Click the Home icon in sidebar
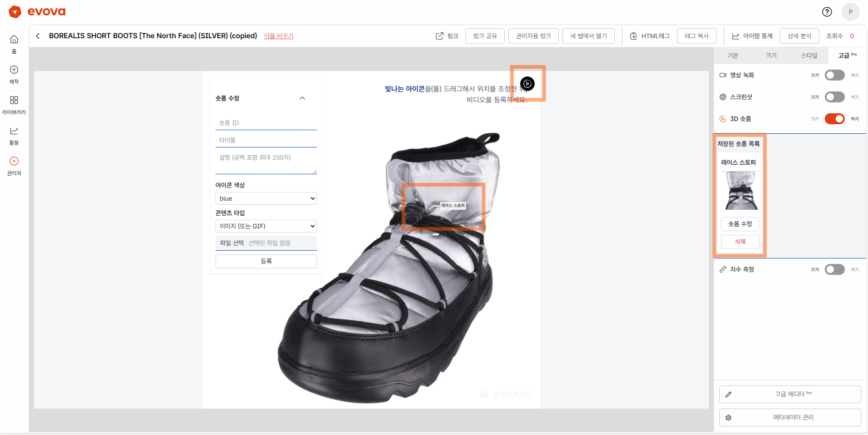Screen dimensions: 868x435 [14, 40]
